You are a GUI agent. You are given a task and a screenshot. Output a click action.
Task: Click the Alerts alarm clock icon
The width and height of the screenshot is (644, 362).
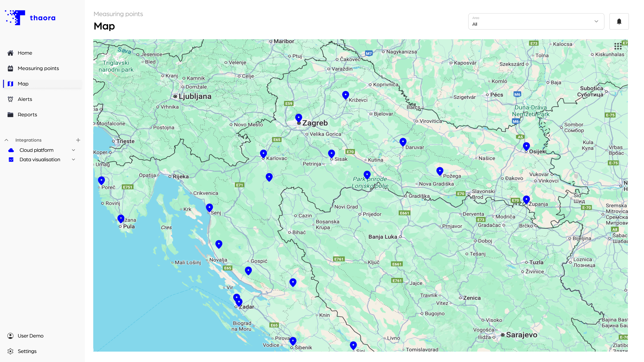coord(10,99)
